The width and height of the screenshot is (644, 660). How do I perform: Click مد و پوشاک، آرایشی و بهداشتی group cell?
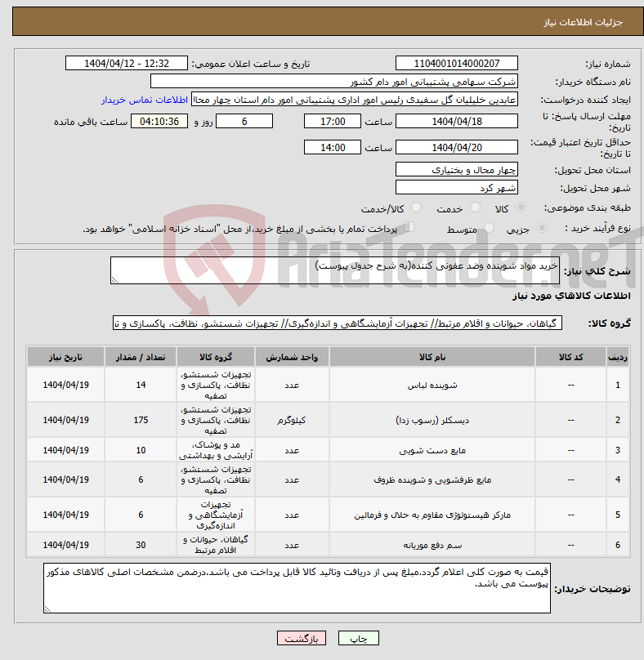(216, 450)
